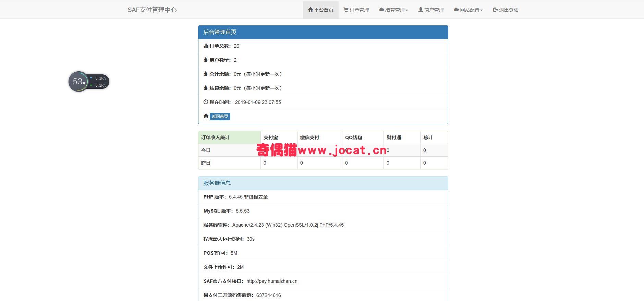The image size is (644, 301).
Task: Click the 今日 总计 value cell
Action: (x=434, y=150)
